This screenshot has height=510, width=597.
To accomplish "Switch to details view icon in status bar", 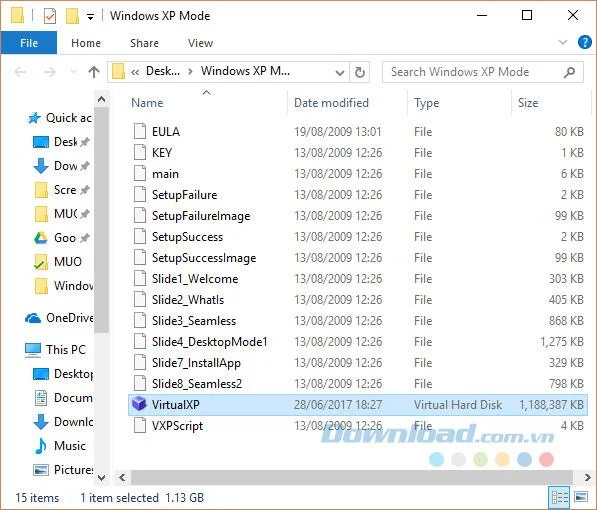I will coord(560,497).
